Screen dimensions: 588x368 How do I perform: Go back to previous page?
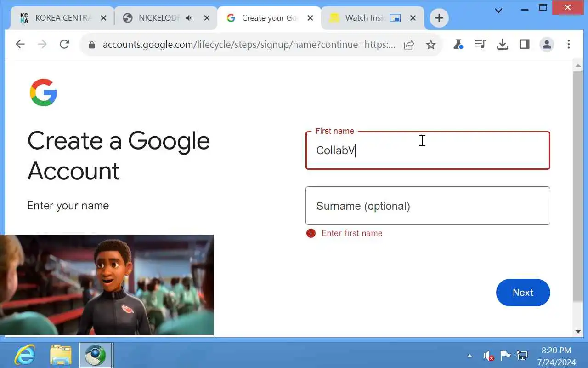[x=20, y=44]
